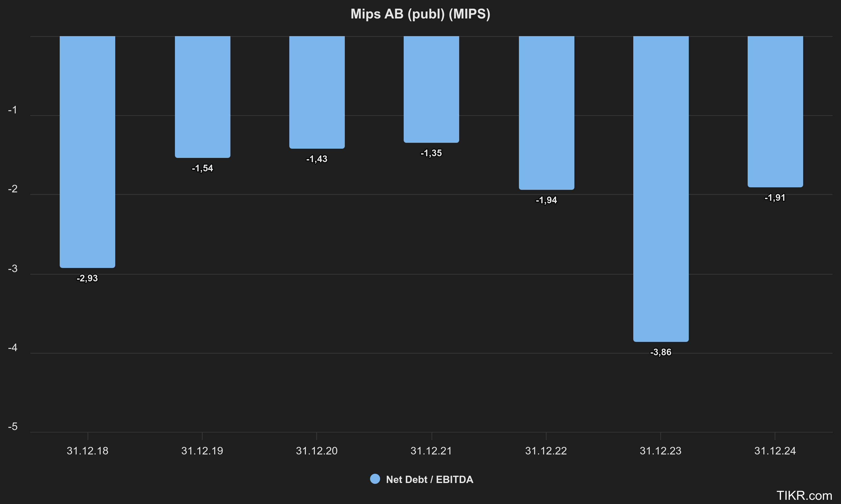Click the Net Debt / EBITDA legend circle
The width and height of the screenshot is (841, 504).
[x=375, y=479]
